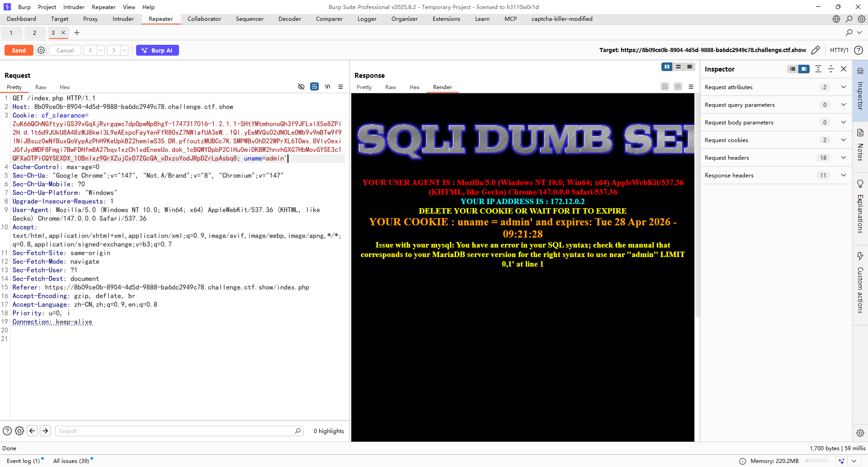The width and height of the screenshot is (868, 467).
Task: Open side panel settings gear at bottom right
Action: pyautogui.click(x=860, y=433)
